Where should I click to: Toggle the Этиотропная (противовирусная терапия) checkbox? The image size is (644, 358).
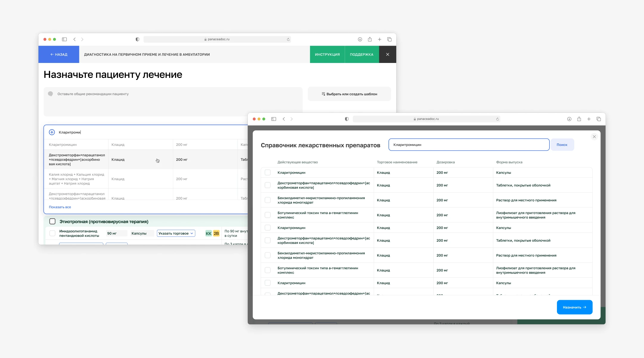(x=52, y=221)
